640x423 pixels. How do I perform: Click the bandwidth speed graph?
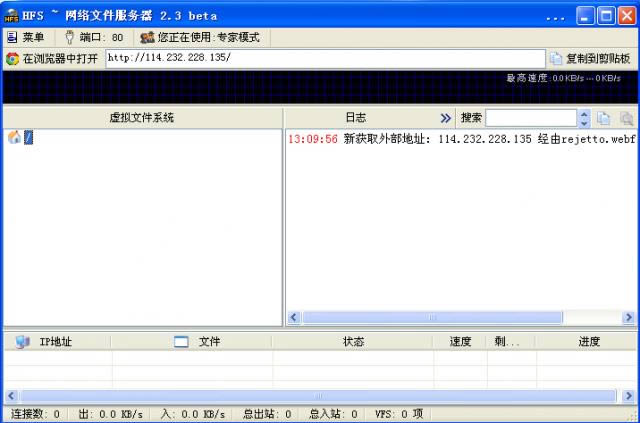point(320,87)
